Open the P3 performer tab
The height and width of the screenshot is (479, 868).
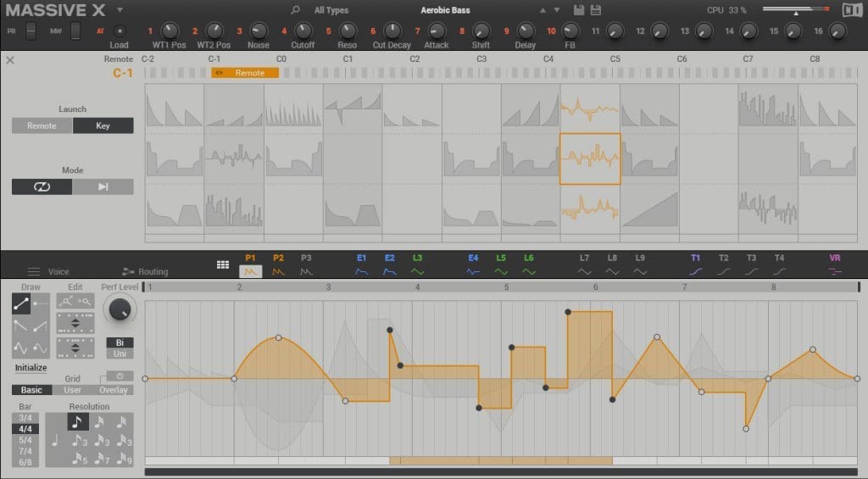pyautogui.click(x=306, y=265)
